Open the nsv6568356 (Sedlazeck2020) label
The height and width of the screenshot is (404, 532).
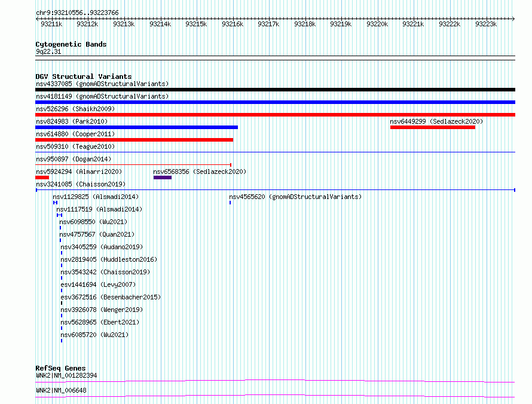(200, 172)
